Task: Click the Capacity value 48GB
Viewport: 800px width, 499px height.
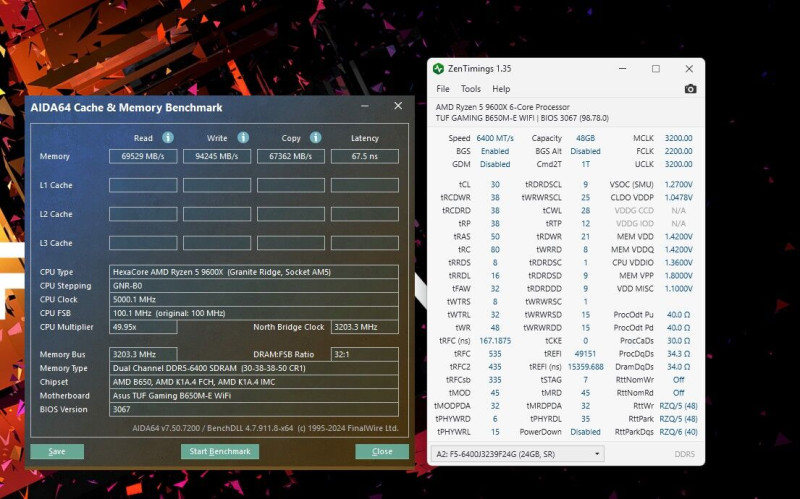Action: (x=585, y=138)
